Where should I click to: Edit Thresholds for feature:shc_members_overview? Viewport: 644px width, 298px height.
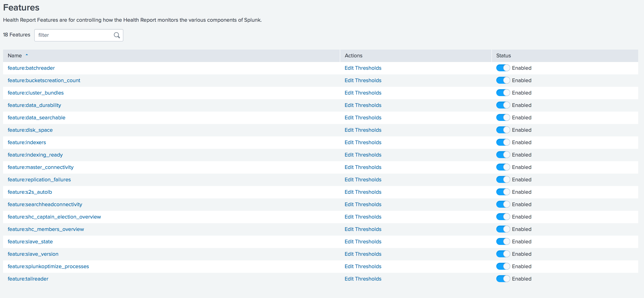[363, 229]
